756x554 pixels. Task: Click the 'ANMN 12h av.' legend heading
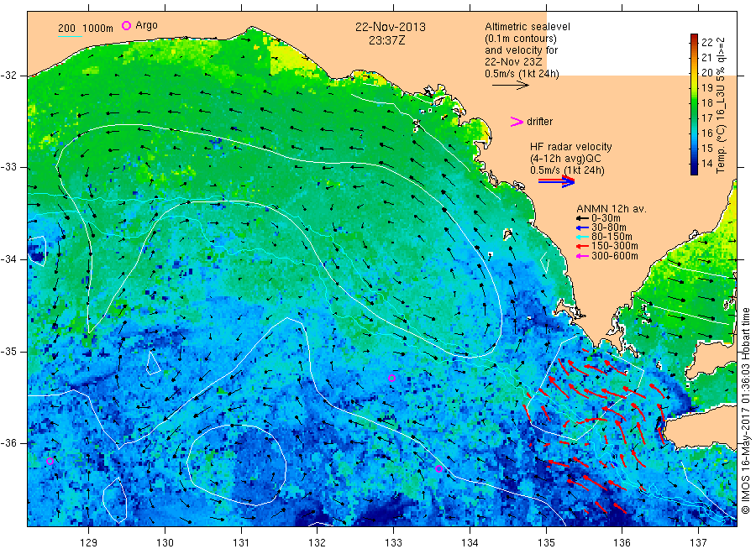pos(612,209)
